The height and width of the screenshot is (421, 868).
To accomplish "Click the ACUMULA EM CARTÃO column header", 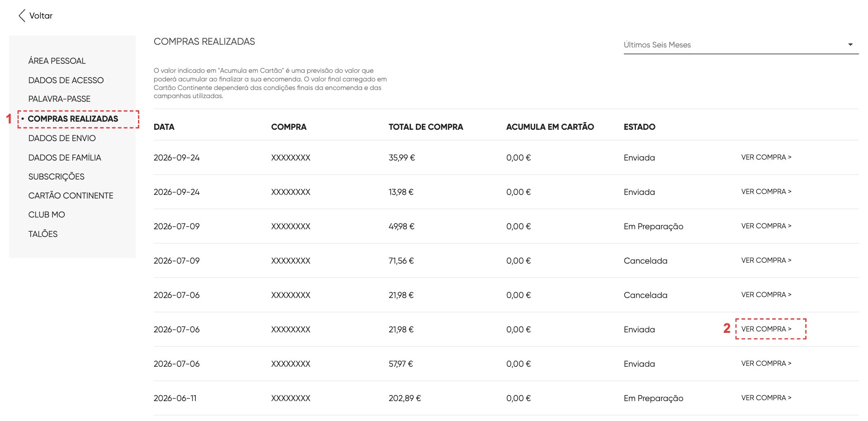I will tap(550, 127).
